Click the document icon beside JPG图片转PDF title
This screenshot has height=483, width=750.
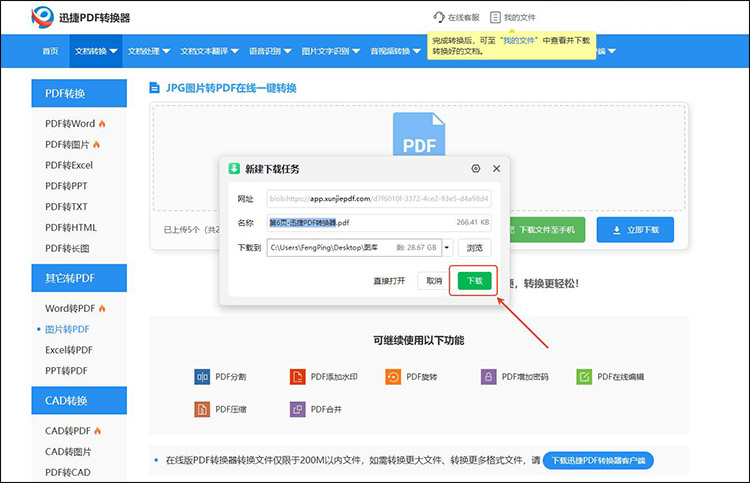tap(154, 88)
